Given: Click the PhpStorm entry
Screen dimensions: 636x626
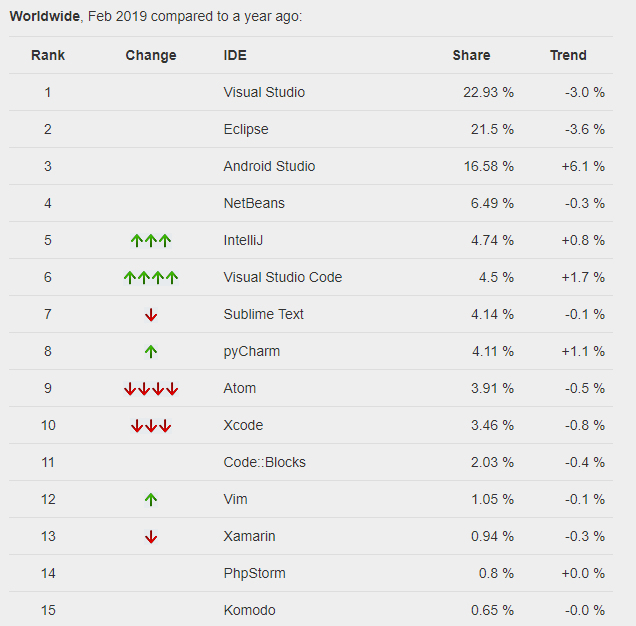Looking at the screenshot, I should click(x=254, y=573).
